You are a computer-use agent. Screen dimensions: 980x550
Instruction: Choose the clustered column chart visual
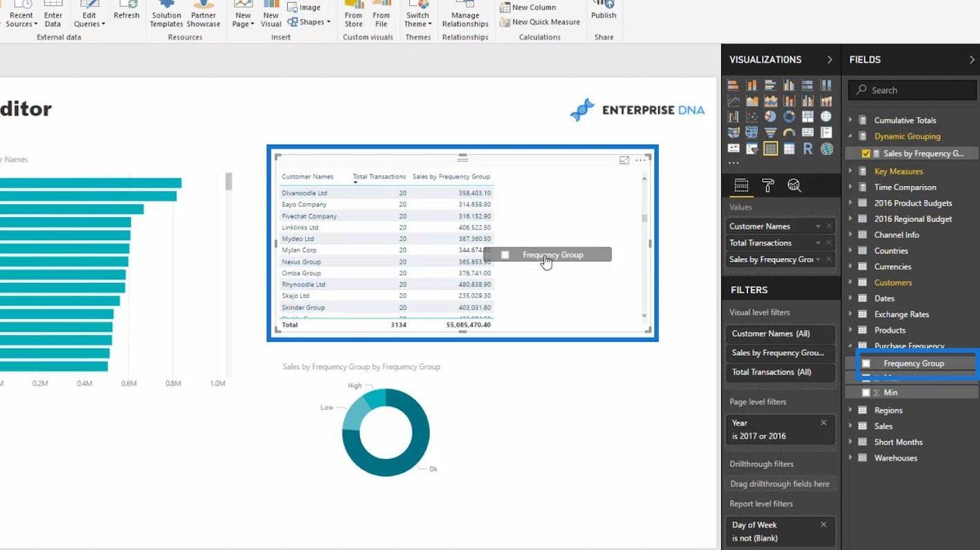point(789,84)
